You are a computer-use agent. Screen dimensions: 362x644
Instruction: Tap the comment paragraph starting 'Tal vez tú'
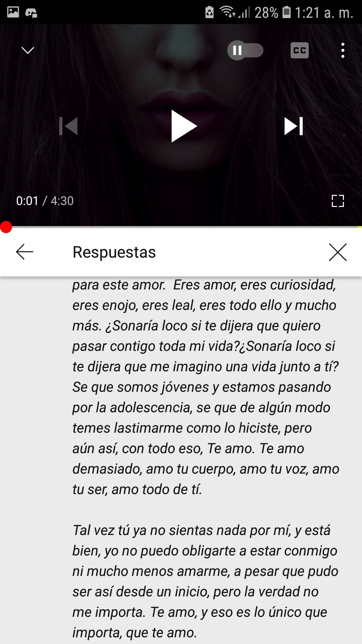[205, 582]
